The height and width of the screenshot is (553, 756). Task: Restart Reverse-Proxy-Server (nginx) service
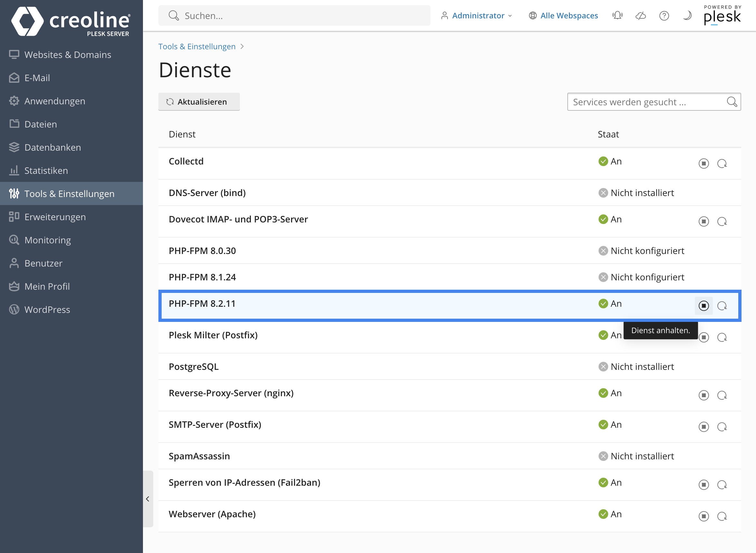[x=722, y=395]
